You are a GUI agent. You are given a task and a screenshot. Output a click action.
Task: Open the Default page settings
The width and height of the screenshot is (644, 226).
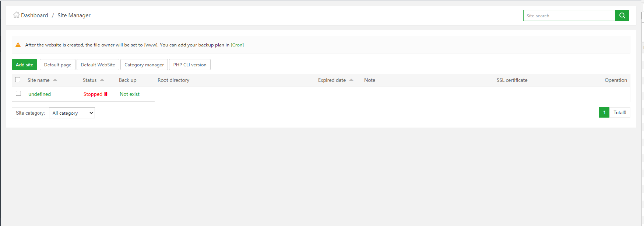tap(57, 65)
